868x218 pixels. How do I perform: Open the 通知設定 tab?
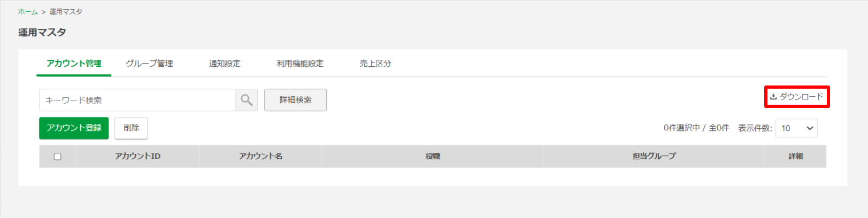tap(225, 64)
